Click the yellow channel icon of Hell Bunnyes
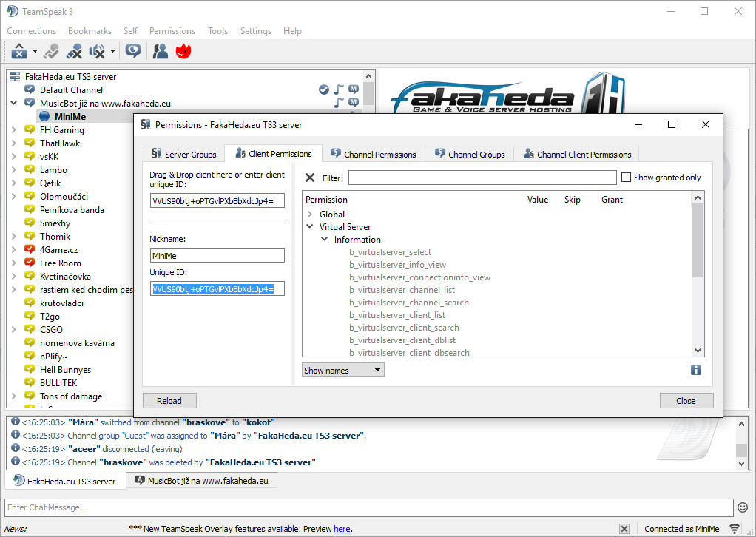 pyautogui.click(x=30, y=369)
